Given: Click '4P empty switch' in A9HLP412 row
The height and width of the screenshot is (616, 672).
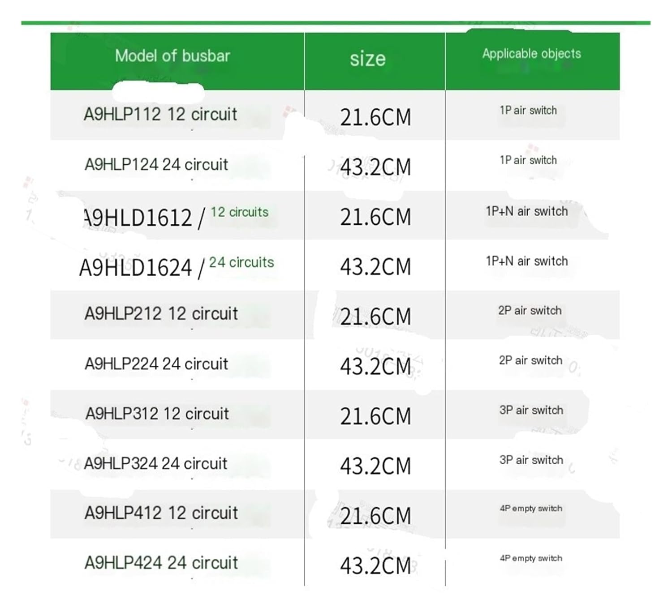Looking at the screenshot, I should pyautogui.click(x=531, y=508).
